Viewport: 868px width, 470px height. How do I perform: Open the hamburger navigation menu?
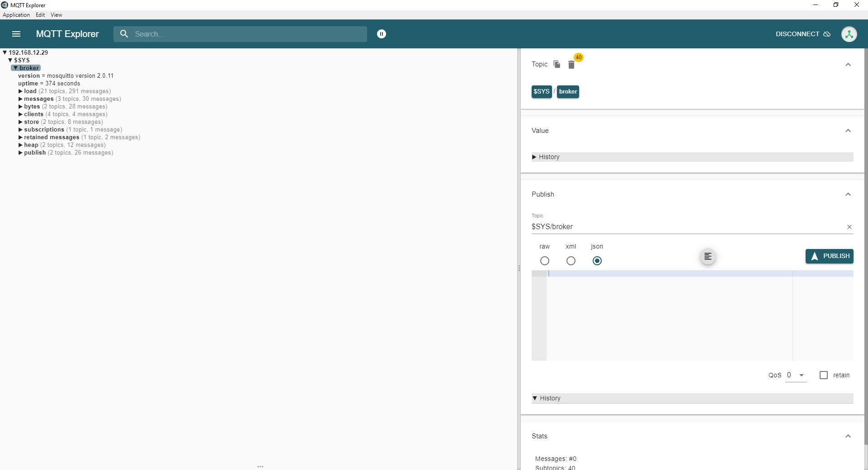[16, 34]
